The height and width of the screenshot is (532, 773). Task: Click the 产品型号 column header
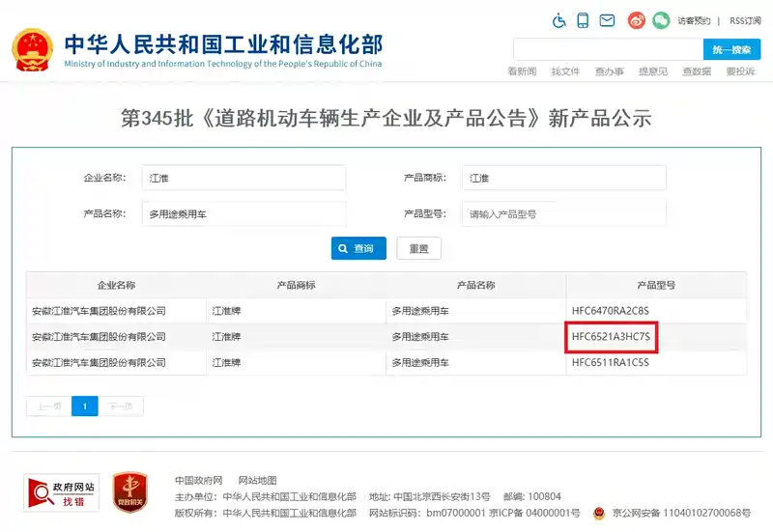click(x=656, y=285)
